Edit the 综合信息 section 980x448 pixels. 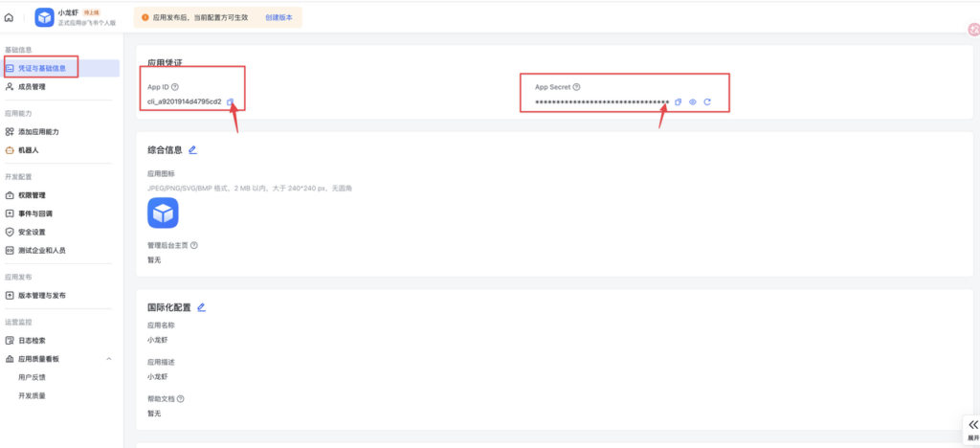192,150
